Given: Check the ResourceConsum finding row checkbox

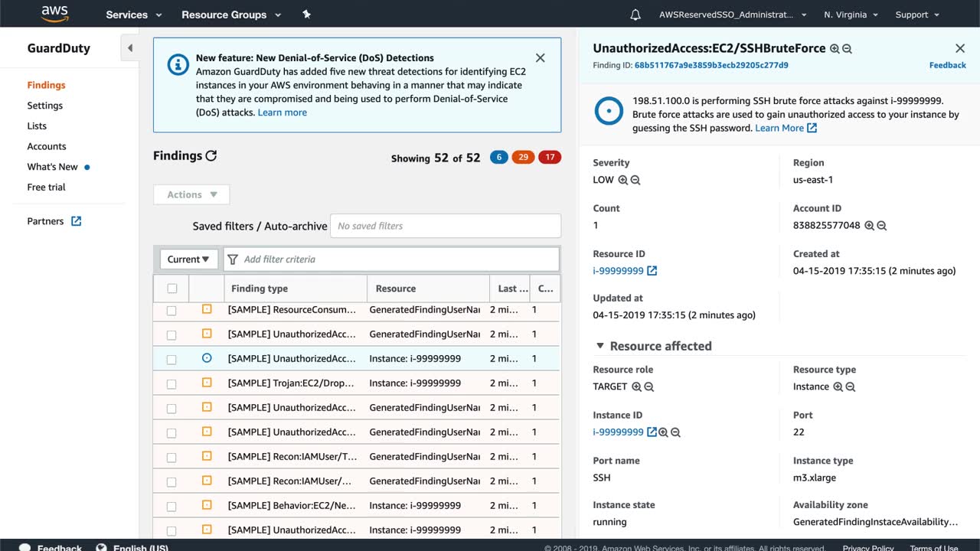Looking at the screenshot, I should point(171,311).
